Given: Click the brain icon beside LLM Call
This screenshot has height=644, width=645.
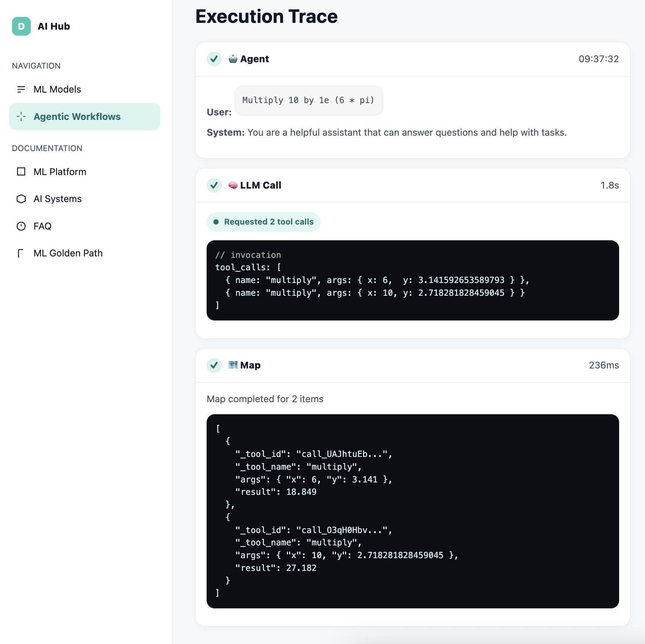Looking at the screenshot, I should tap(233, 185).
